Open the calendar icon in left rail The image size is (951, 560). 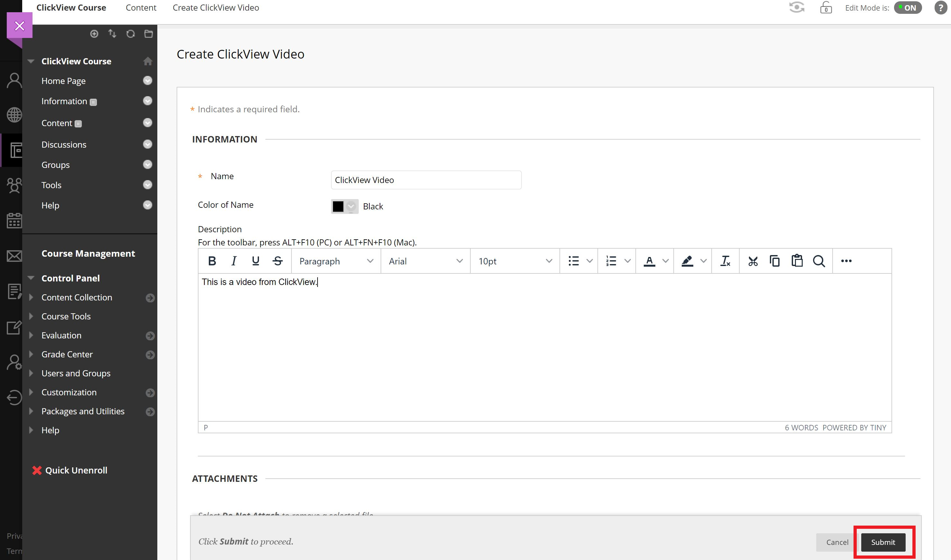(x=14, y=220)
